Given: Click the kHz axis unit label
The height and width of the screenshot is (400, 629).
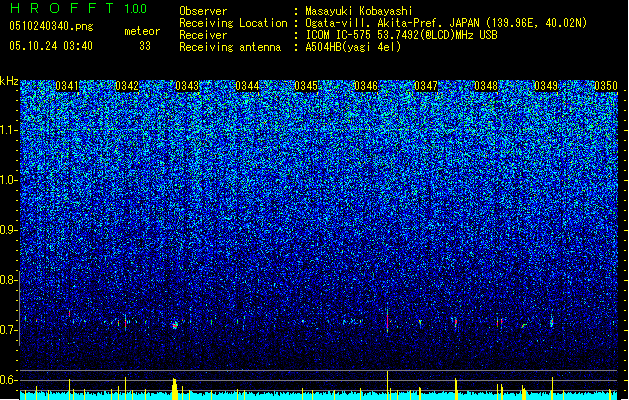Looking at the screenshot, I should pyautogui.click(x=9, y=81).
